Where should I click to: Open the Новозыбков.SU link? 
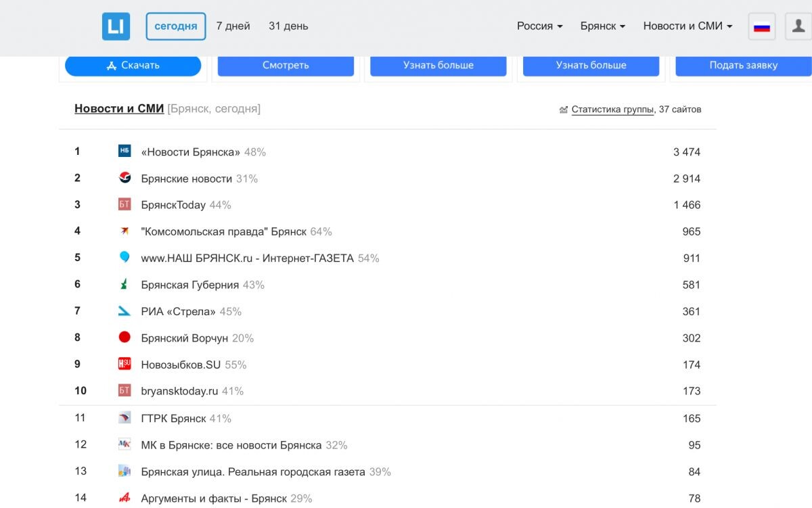pyautogui.click(x=181, y=365)
